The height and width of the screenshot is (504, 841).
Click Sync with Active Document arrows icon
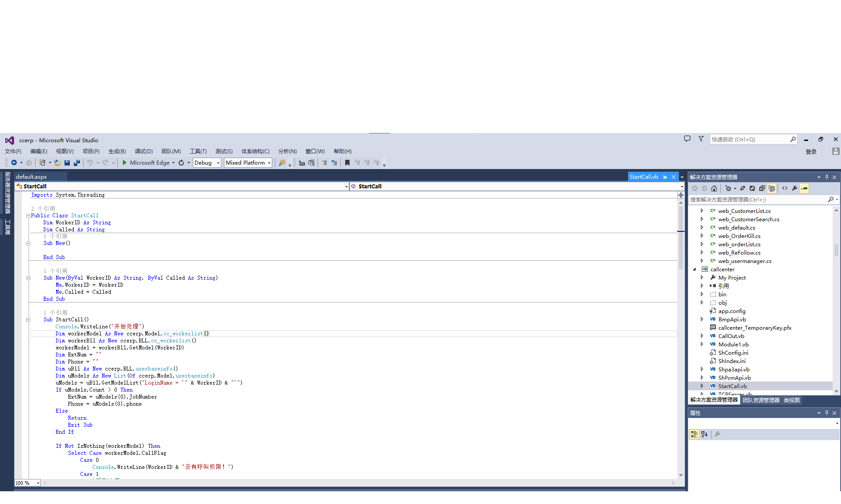[743, 188]
